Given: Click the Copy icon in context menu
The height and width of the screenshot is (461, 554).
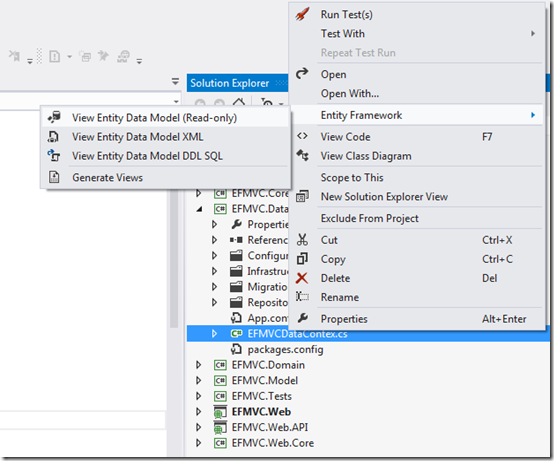Looking at the screenshot, I should [x=302, y=259].
